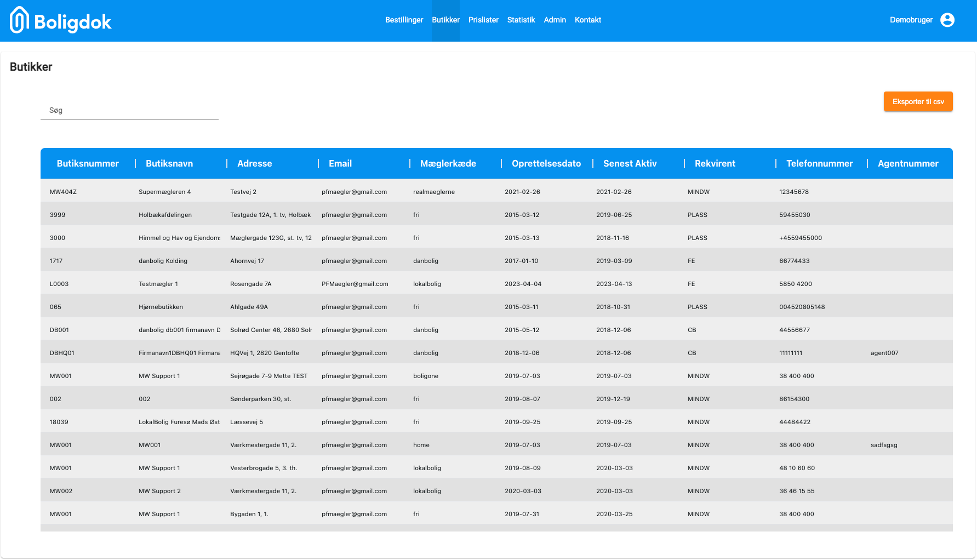Sort by Email column header
The height and width of the screenshot is (560, 977).
pos(340,163)
